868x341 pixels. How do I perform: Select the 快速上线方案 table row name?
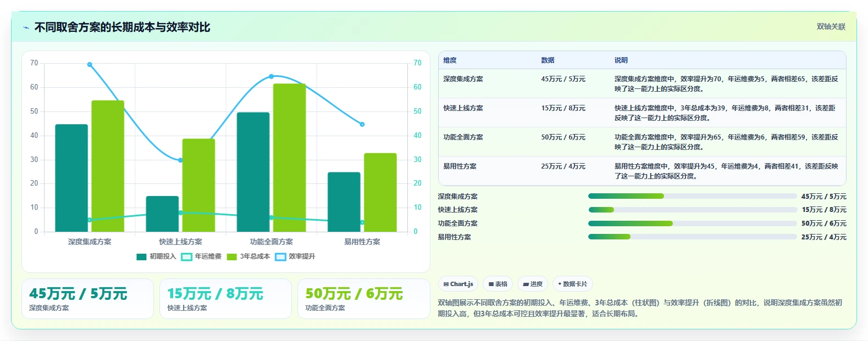coord(463,108)
